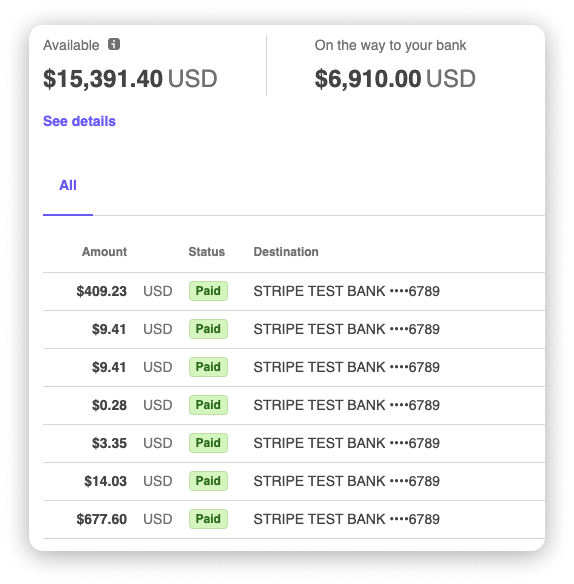Open the $14.03 payout row
The image size is (574, 584).
[x=294, y=481]
